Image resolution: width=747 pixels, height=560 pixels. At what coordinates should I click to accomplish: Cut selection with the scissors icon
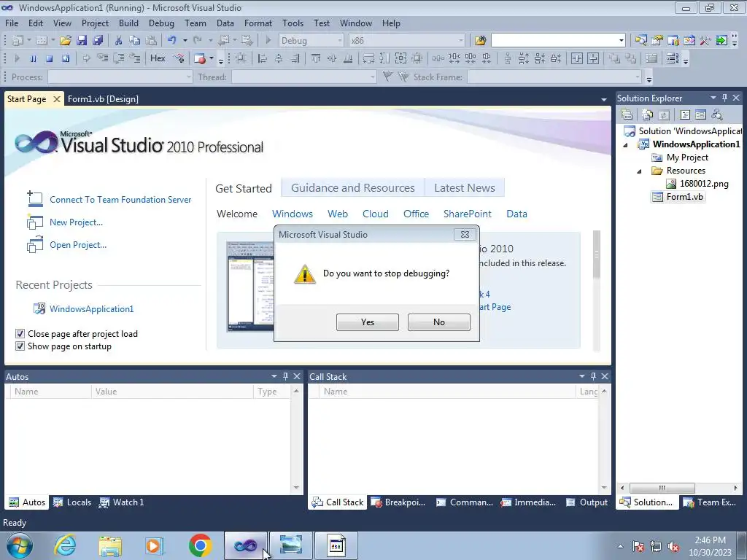(x=119, y=41)
